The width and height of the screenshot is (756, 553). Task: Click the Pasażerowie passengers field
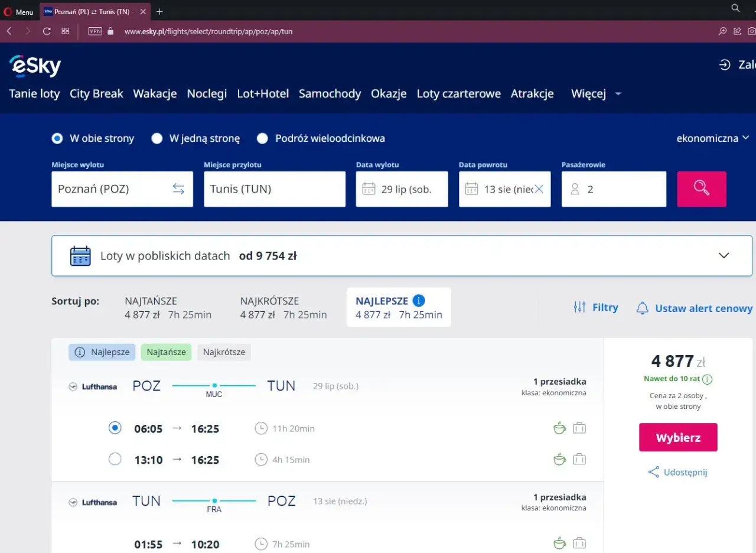point(614,189)
